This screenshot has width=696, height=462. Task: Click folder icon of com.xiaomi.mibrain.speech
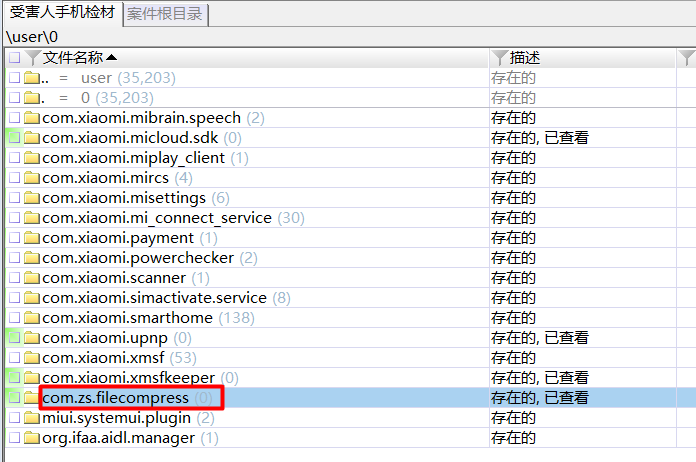click(x=32, y=118)
